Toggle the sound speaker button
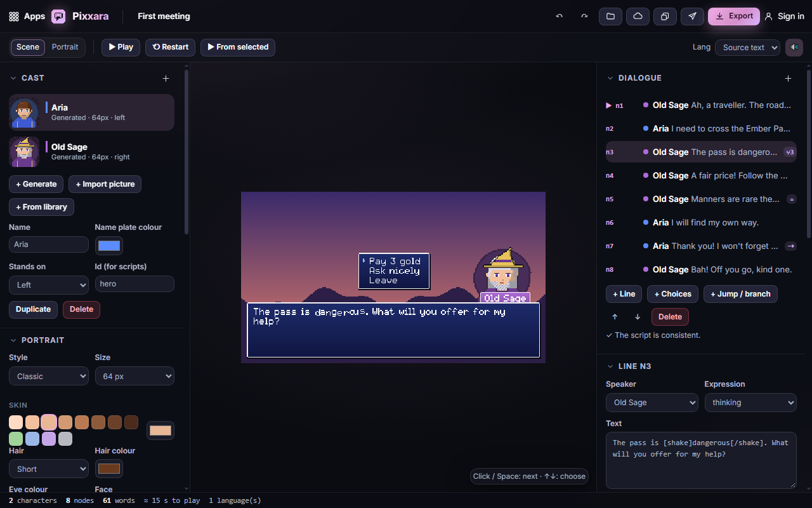Image resolution: width=812 pixels, height=508 pixels. pos(794,48)
